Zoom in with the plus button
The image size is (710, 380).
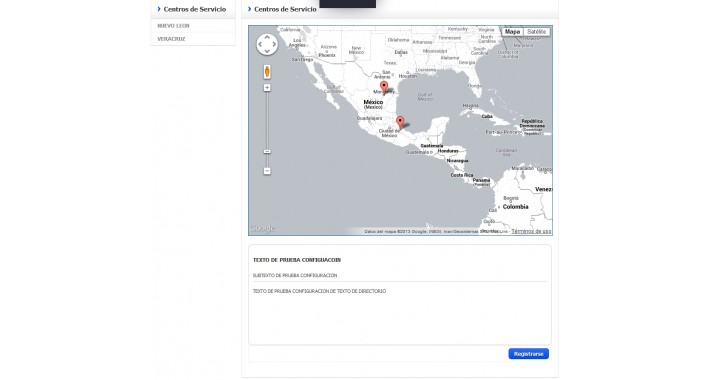tap(267, 87)
